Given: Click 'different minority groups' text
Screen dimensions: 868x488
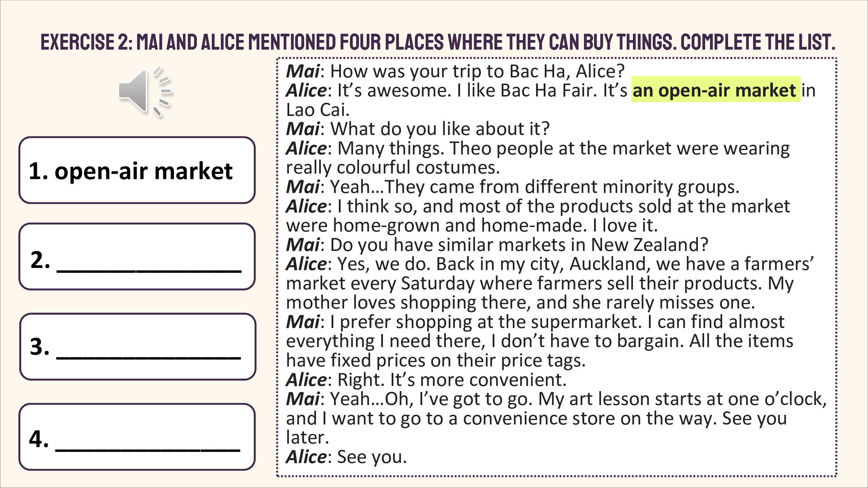Looking at the screenshot, I should click(632, 187).
